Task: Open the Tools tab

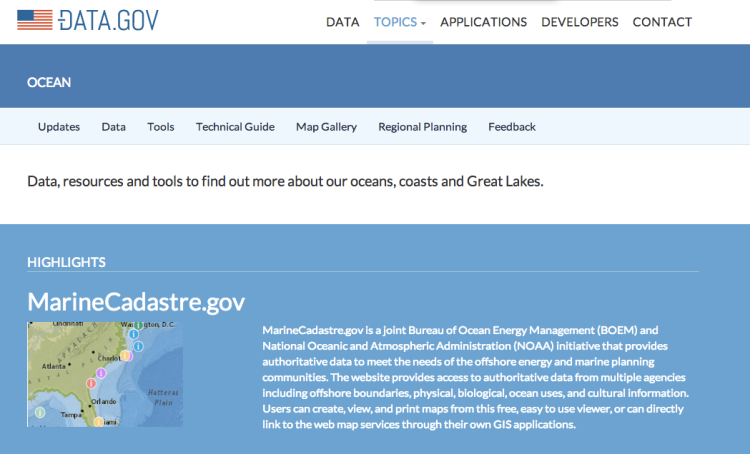Action: pos(161,127)
